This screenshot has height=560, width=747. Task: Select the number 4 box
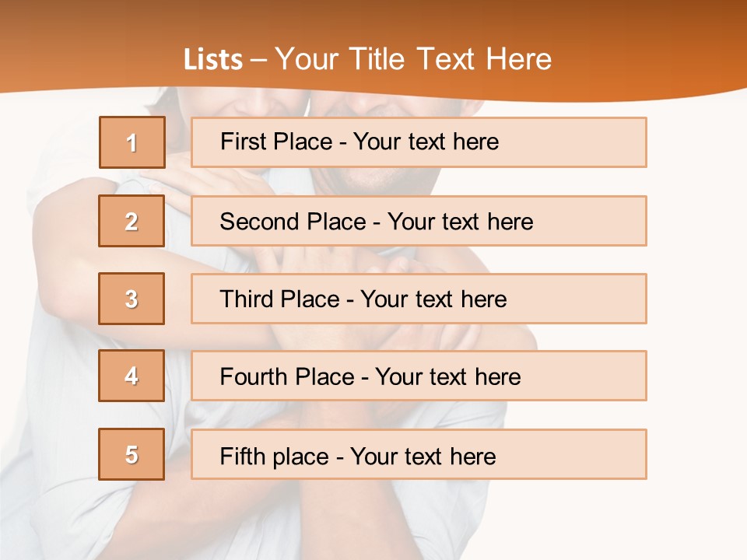click(132, 376)
